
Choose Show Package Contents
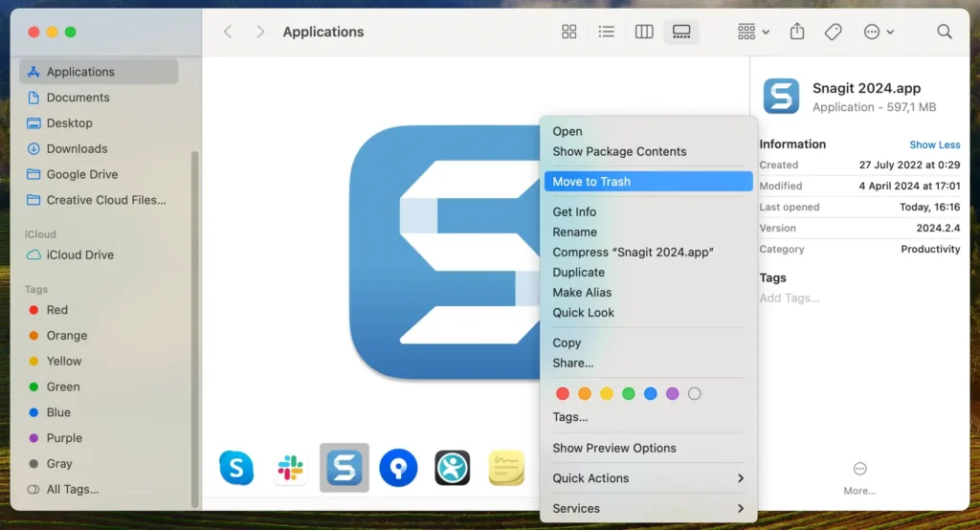648,151
